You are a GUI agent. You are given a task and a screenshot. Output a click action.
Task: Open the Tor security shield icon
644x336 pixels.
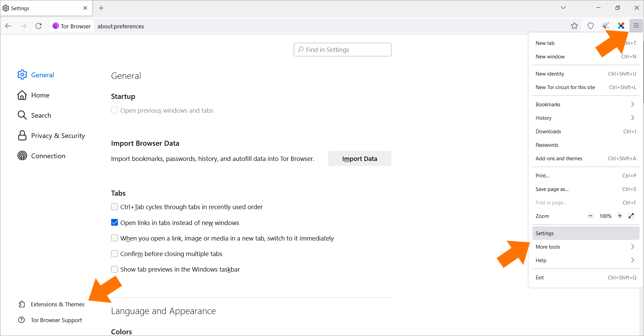(590, 26)
